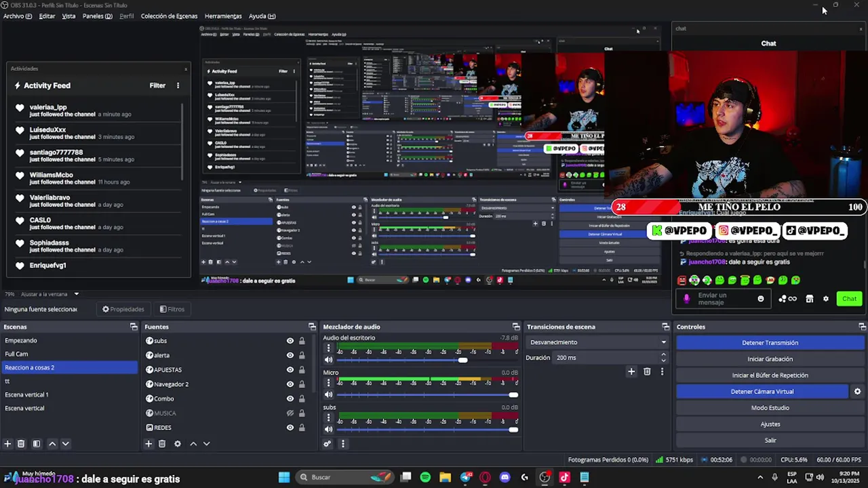Image resolution: width=868 pixels, height=488 pixels.
Task: Increase the Duración value with up stepper
Action: point(665,355)
